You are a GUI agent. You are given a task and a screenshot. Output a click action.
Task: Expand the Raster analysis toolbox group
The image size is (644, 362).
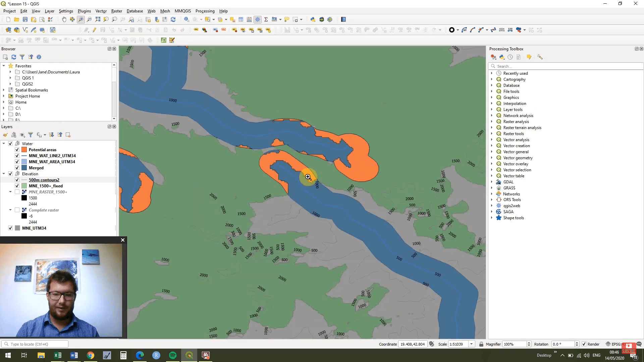coord(492,122)
